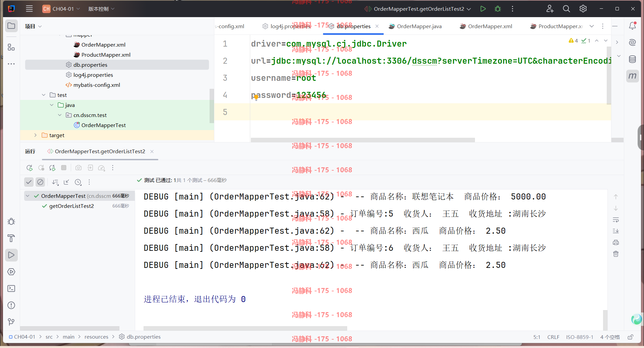Open IDE settings gear
Viewport: 644px width, 348px height.
(x=583, y=9)
